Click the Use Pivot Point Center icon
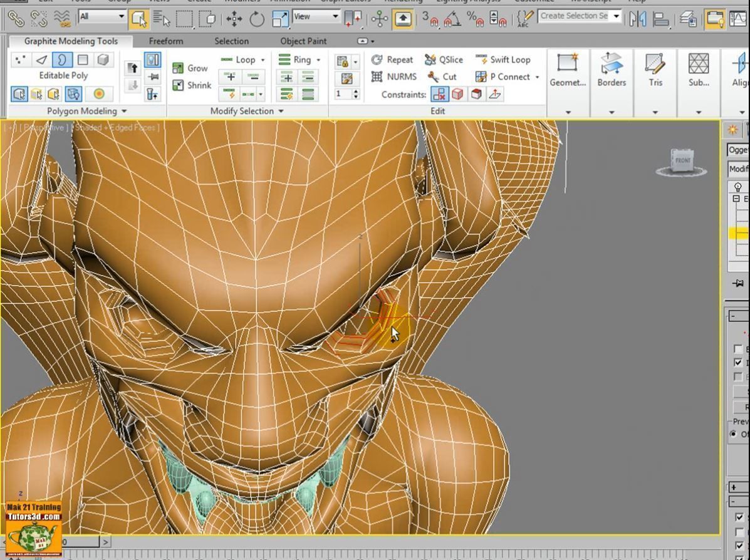Image resolution: width=750 pixels, height=560 pixels. pyautogui.click(x=353, y=19)
